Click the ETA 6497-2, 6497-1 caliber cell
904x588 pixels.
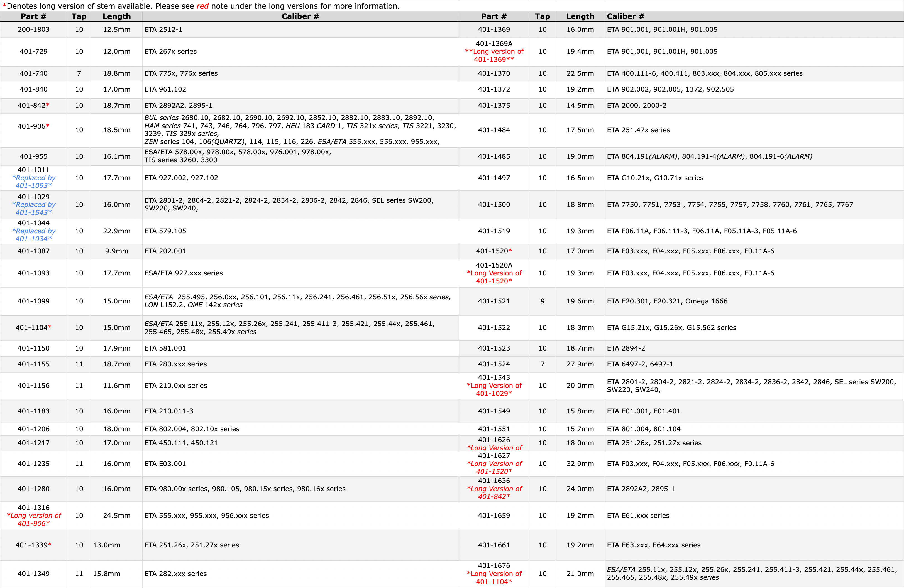coord(754,364)
